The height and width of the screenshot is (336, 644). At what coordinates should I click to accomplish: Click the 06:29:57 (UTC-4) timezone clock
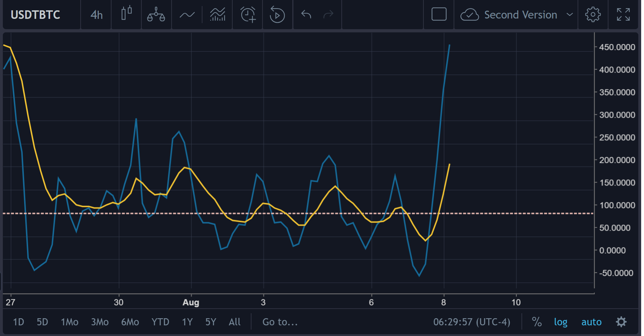pyautogui.click(x=472, y=322)
